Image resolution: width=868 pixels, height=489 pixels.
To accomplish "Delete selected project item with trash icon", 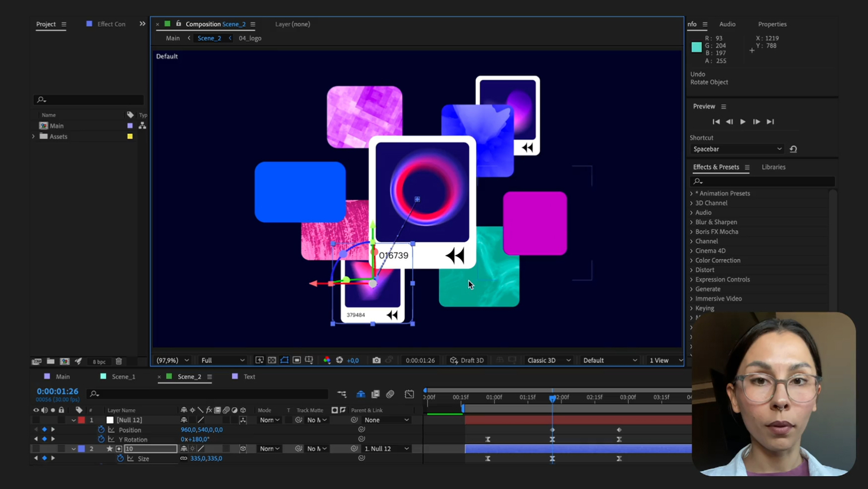I will [119, 361].
